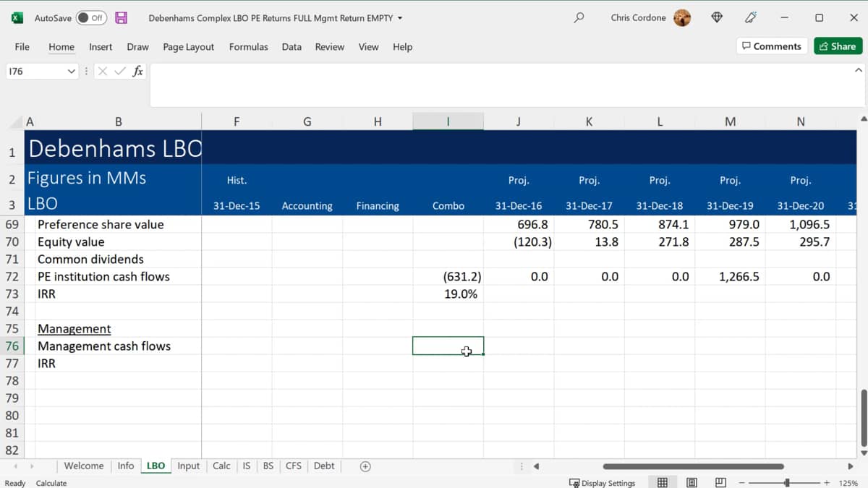Click the Cancel X formula icon
This screenshot has height=488, width=868.
102,71
